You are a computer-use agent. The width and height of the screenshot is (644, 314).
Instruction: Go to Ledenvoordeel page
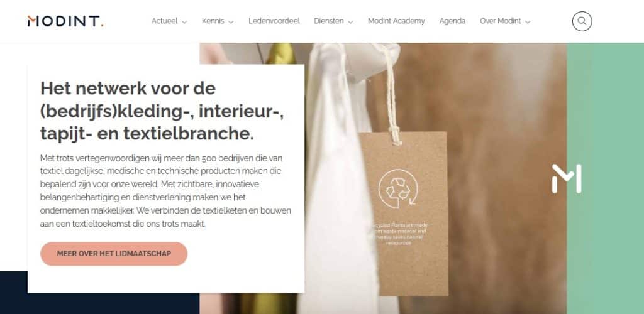(x=274, y=21)
